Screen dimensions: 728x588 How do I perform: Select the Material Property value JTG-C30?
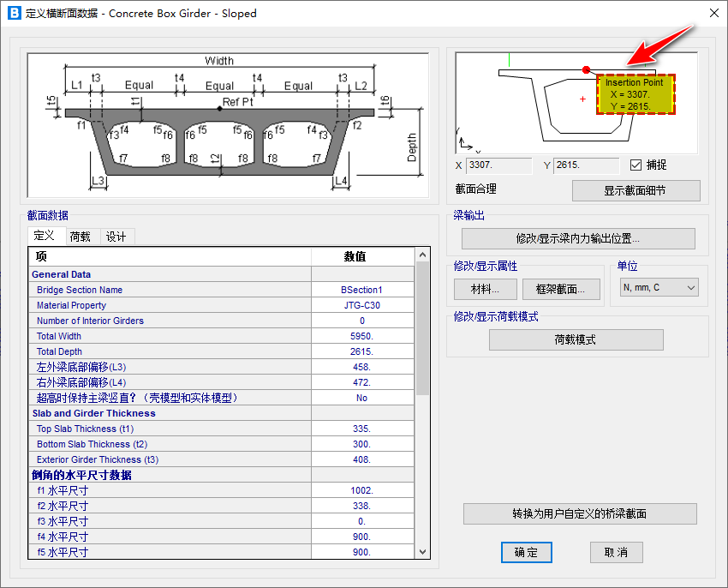coord(361,305)
